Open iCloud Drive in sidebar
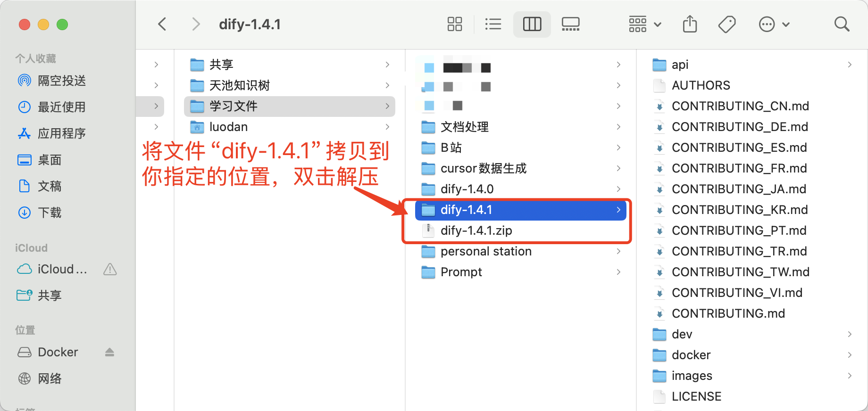 tap(52, 269)
